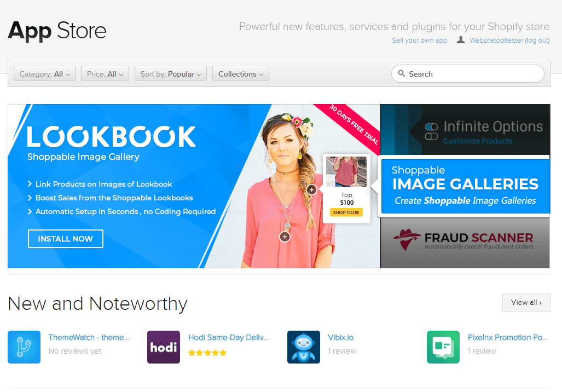562x392 pixels.
Task: Click 'Boost Sales from the Shoppable Lookbooks'
Action: point(114,198)
